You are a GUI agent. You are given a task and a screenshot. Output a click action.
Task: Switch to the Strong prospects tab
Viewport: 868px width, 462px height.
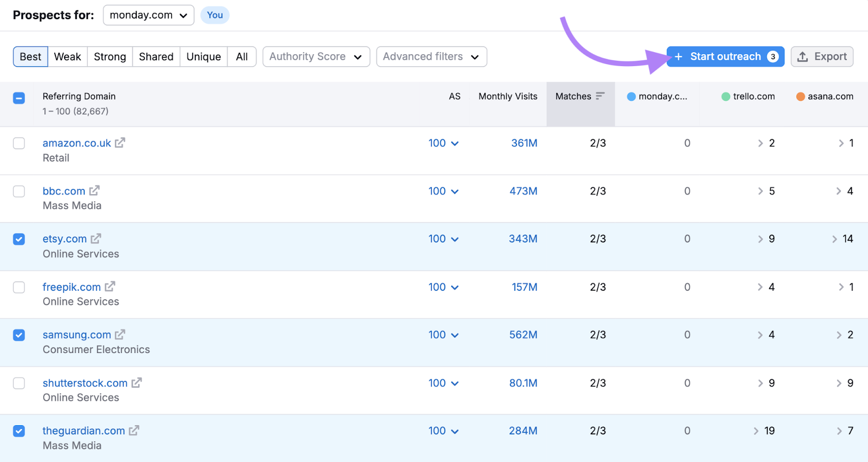[110, 56]
